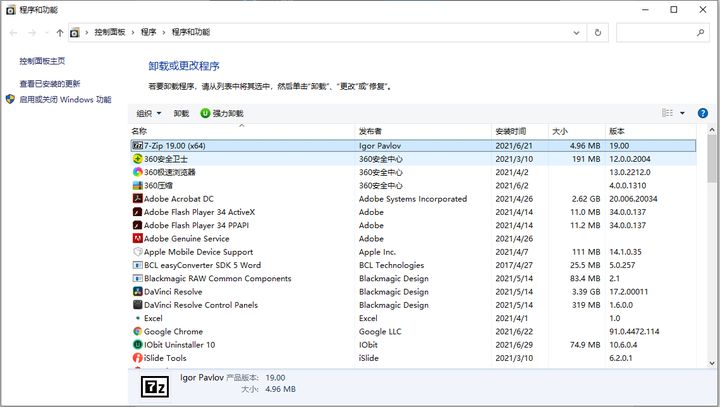Click 程序 in the breadcrumb

pyautogui.click(x=148, y=32)
